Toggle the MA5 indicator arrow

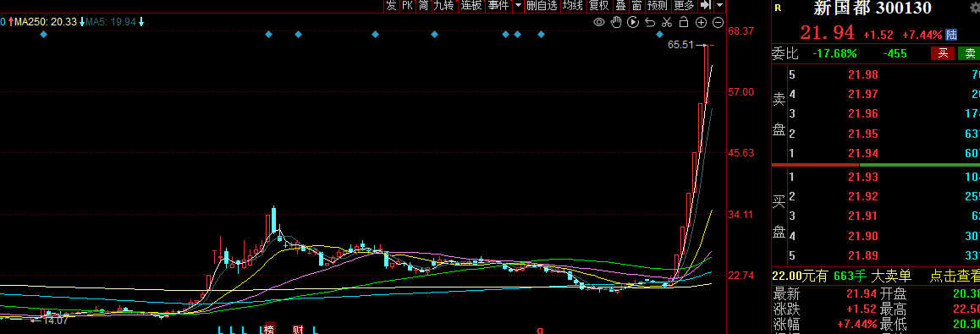pyautogui.click(x=142, y=22)
